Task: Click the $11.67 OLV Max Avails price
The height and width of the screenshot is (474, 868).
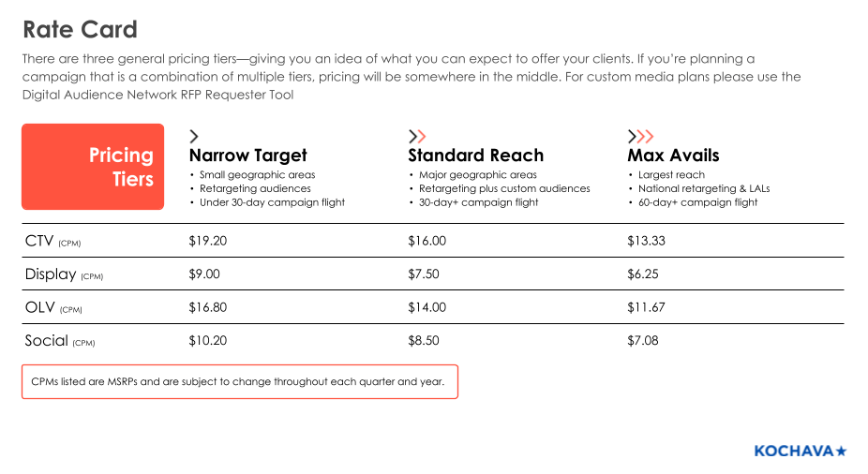Action: pos(646,307)
